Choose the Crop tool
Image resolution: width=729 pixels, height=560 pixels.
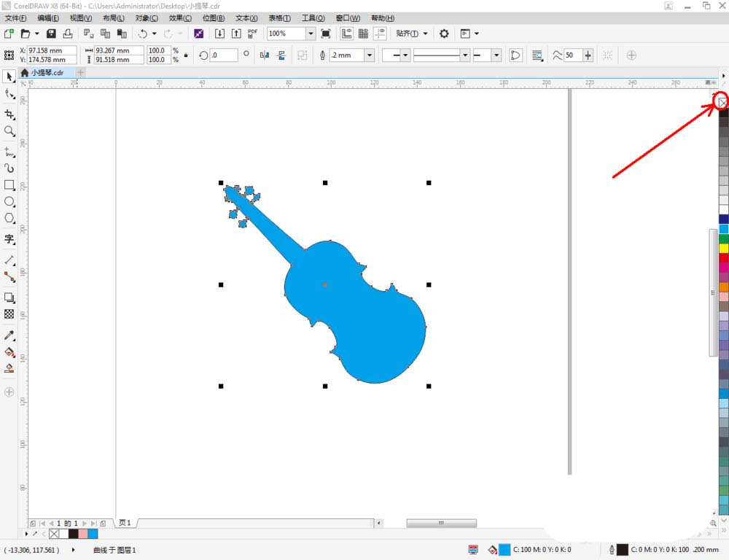pyautogui.click(x=9, y=114)
